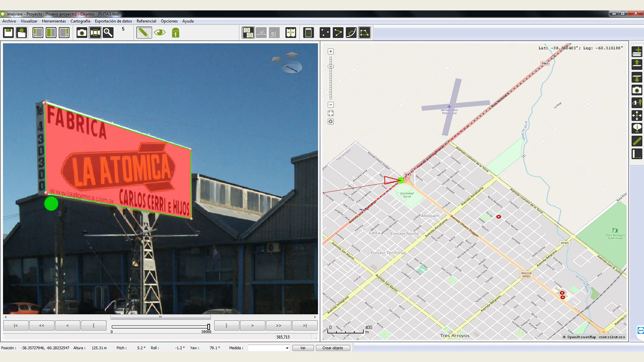Jump to first frame button
Image resolution: width=644 pixels, height=362 pixels.
16,325
